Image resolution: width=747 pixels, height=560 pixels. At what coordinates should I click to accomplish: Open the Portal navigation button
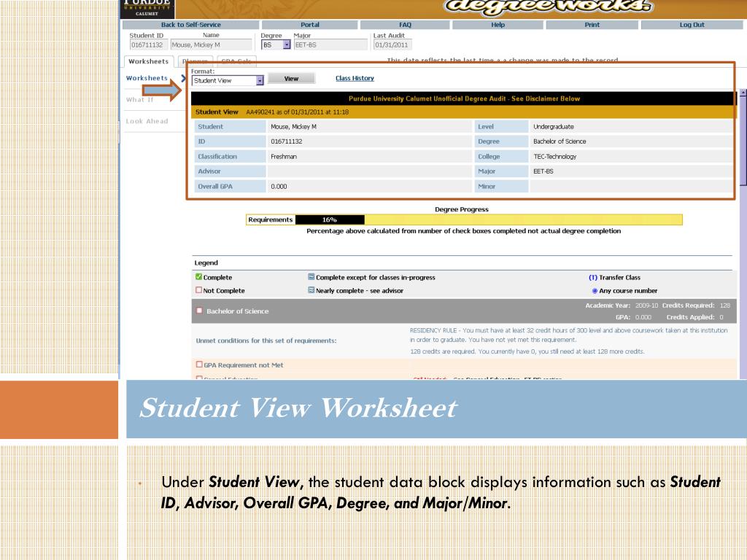click(x=309, y=25)
